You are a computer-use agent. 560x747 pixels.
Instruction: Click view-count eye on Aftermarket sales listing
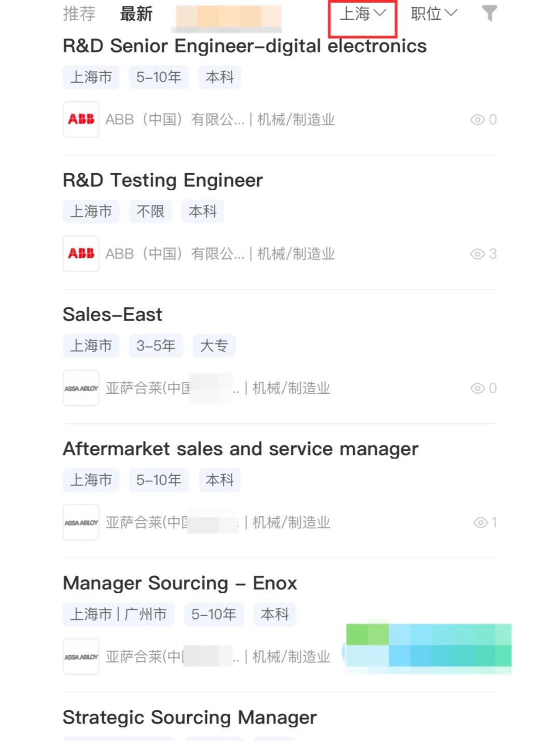point(481,523)
